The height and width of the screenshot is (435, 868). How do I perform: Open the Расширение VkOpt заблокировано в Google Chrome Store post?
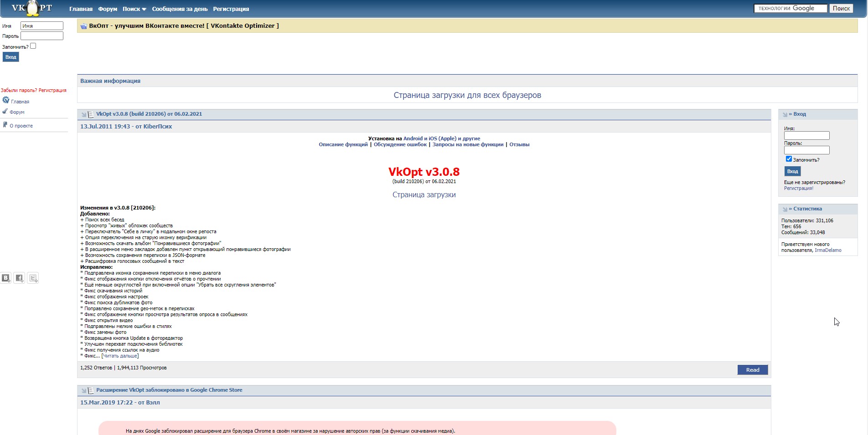[x=169, y=390]
